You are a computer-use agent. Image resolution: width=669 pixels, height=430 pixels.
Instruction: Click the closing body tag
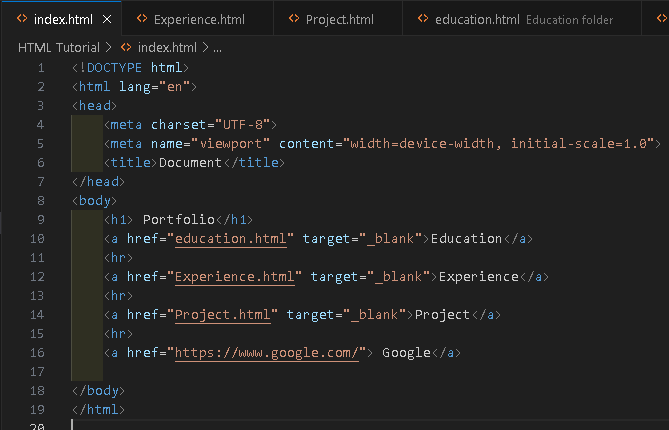click(x=99, y=390)
